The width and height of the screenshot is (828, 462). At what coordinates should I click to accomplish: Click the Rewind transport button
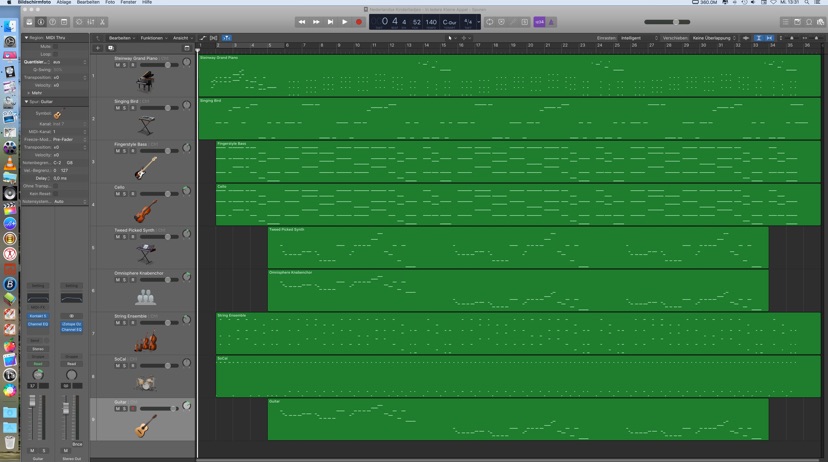tap(302, 22)
